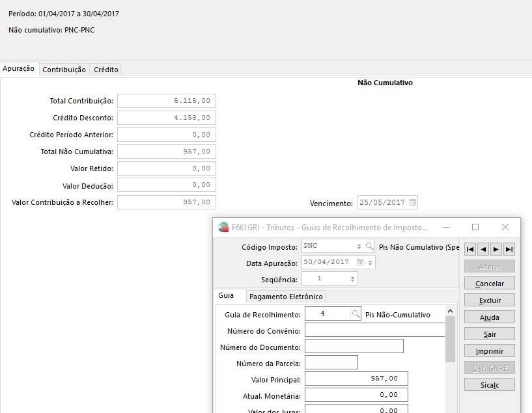Open Ajuda help button
The height and width of the screenshot is (413, 532).
pyautogui.click(x=490, y=317)
